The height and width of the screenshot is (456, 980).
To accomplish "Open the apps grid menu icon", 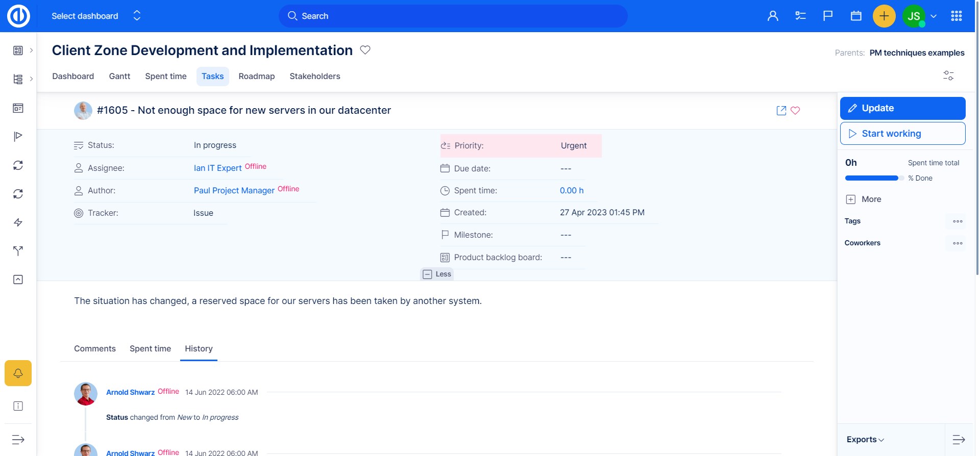I will (x=957, y=16).
